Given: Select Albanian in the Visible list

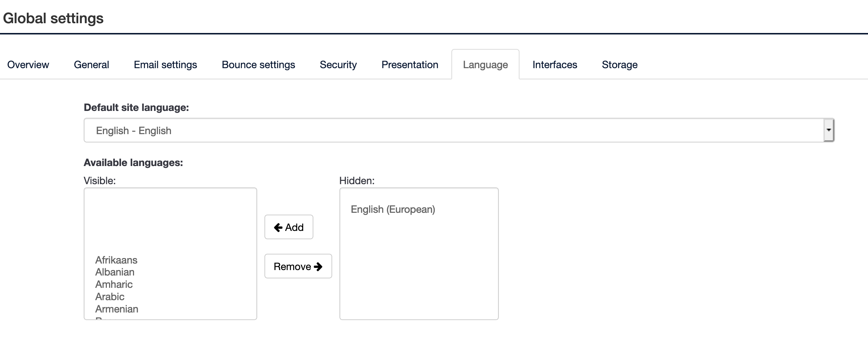Looking at the screenshot, I should tap(115, 272).
